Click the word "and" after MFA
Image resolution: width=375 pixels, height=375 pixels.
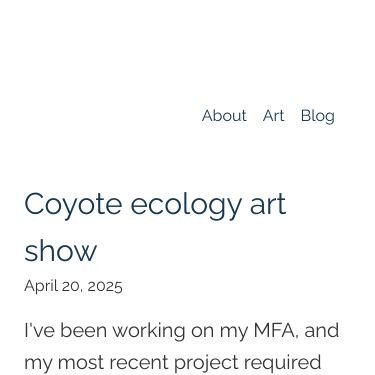(x=322, y=330)
